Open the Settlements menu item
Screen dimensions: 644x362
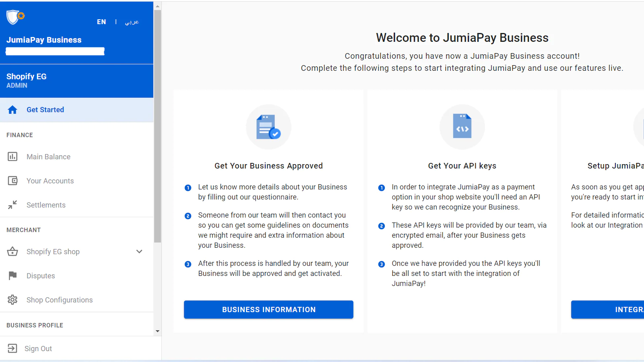tap(46, 205)
